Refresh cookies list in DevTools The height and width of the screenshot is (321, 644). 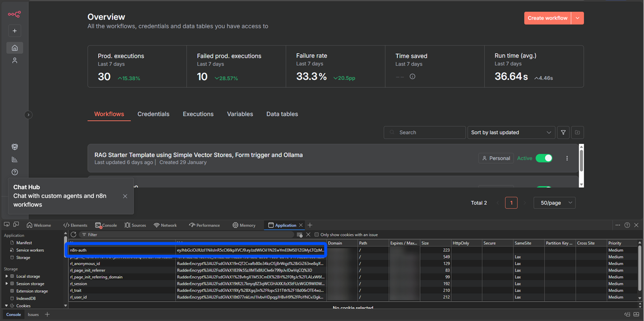tap(73, 235)
